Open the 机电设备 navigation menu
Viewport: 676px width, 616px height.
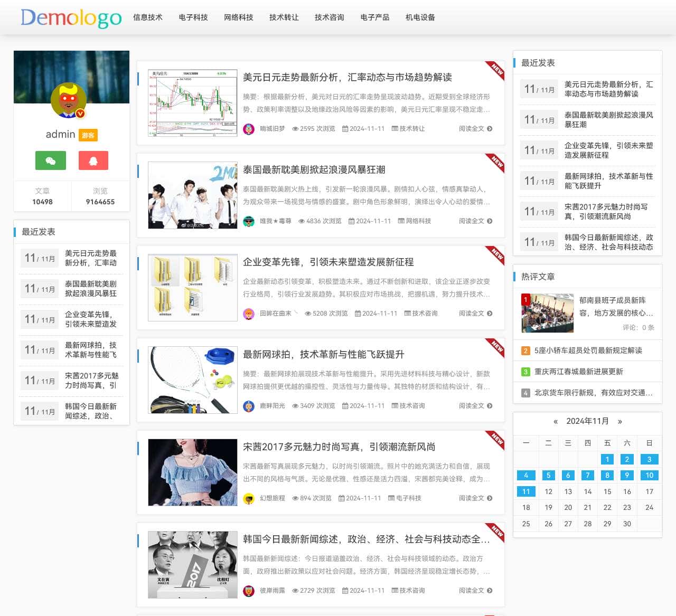point(420,17)
